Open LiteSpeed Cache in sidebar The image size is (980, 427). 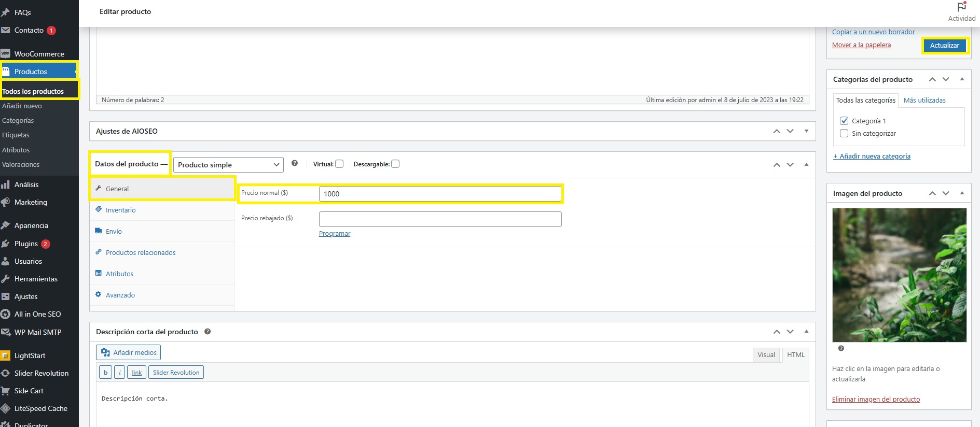tap(40, 408)
